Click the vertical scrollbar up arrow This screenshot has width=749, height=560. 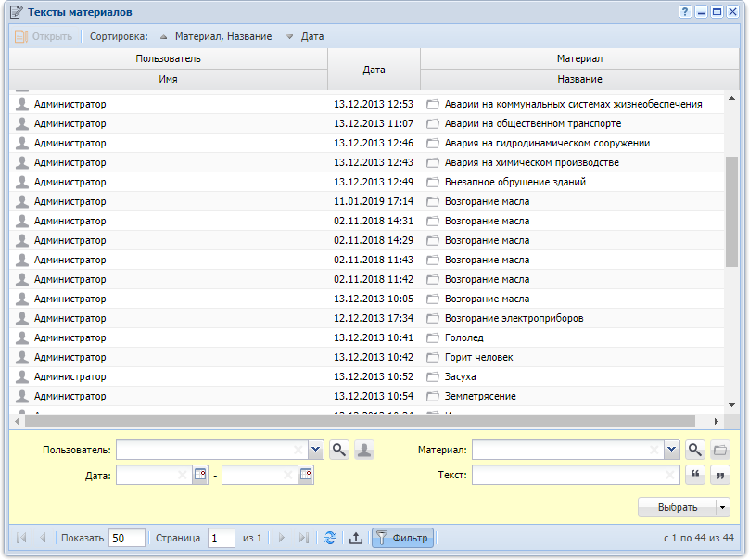coord(731,98)
